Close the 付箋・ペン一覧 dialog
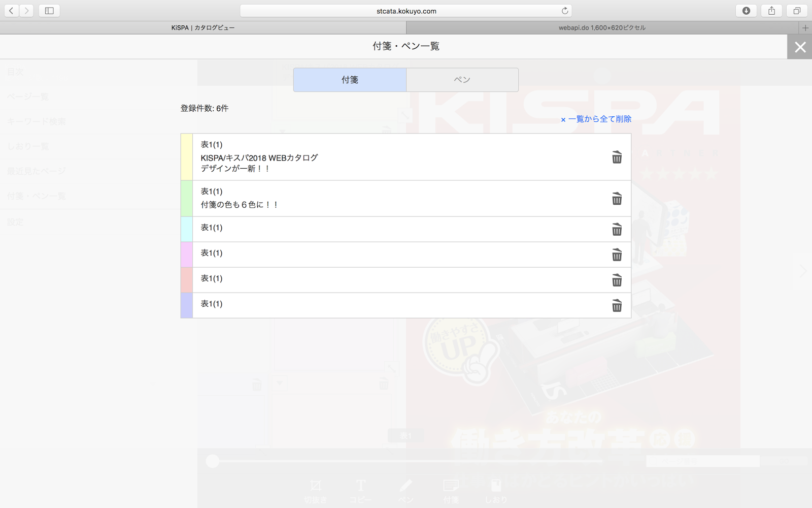Viewport: 812px width, 508px height. pyautogui.click(x=800, y=47)
